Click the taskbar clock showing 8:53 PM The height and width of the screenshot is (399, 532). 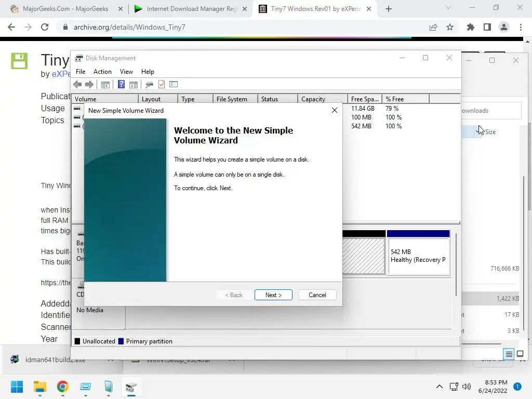(493, 387)
